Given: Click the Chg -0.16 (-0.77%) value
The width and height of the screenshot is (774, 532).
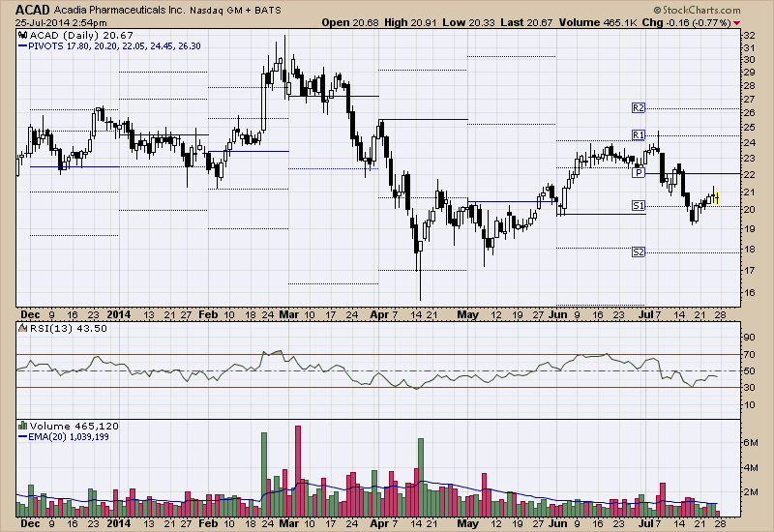Looking at the screenshot, I should pos(687,22).
